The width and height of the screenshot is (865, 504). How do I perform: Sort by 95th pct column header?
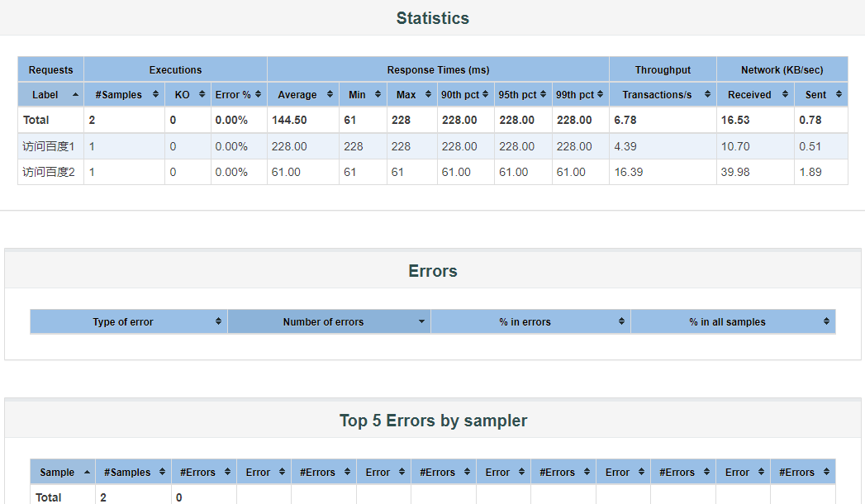click(x=523, y=94)
